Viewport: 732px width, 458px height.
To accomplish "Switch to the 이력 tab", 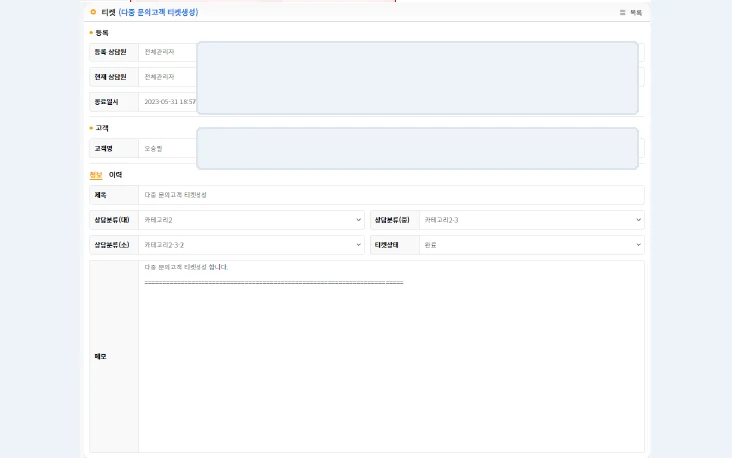I will 115,175.
